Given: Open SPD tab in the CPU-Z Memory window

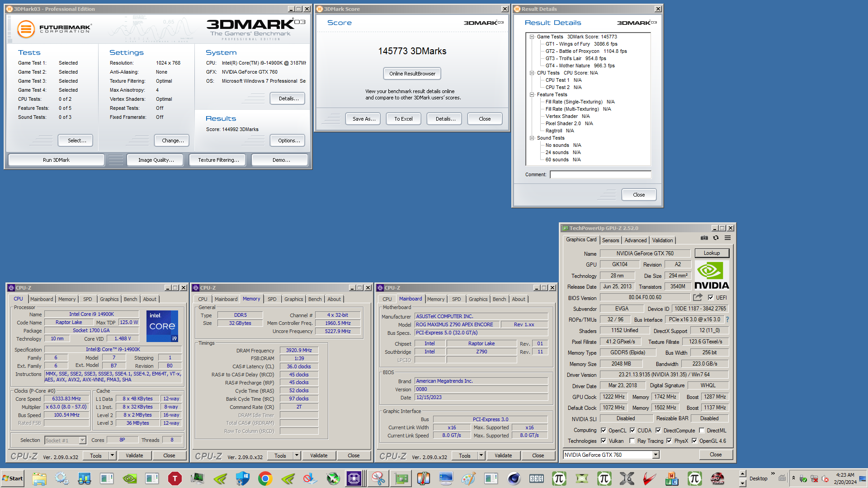Looking at the screenshot, I should pos(272,299).
